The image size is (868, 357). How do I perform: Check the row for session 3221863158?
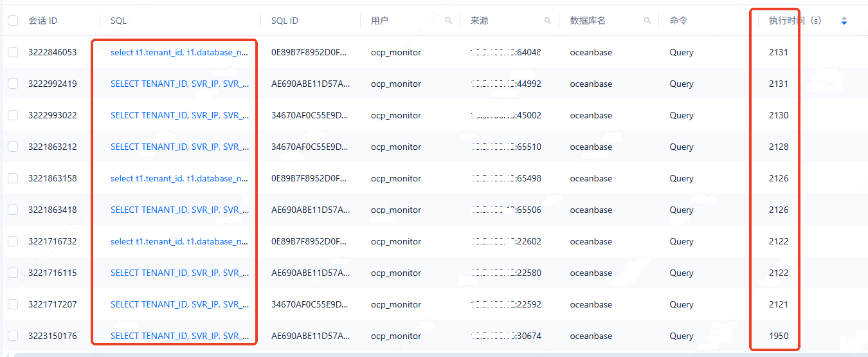pyautogui.click(x=13, y=178)
